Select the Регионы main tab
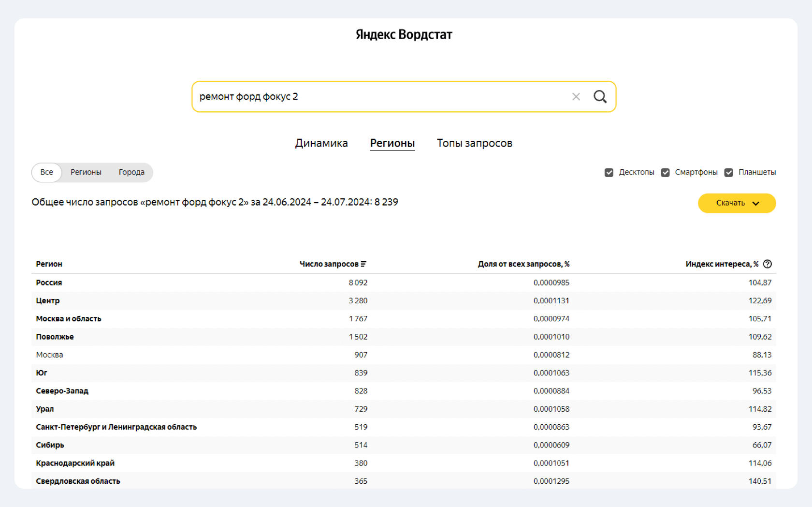 click(x=392, y=143)
